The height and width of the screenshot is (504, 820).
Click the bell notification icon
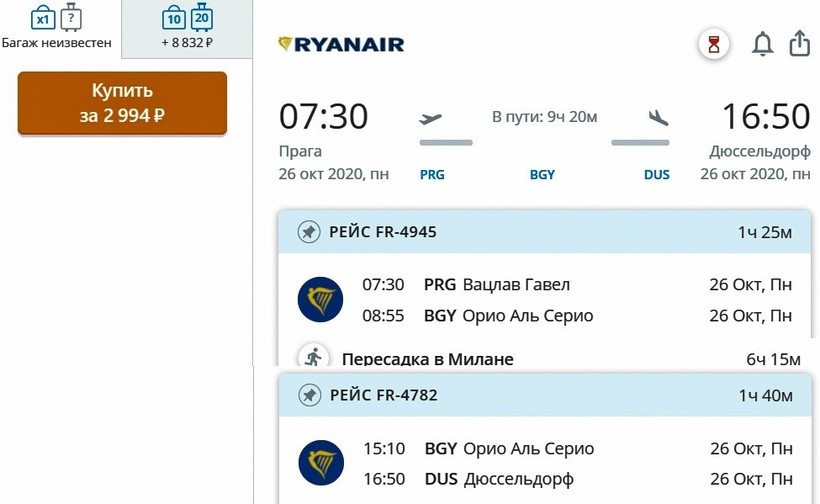763,44
